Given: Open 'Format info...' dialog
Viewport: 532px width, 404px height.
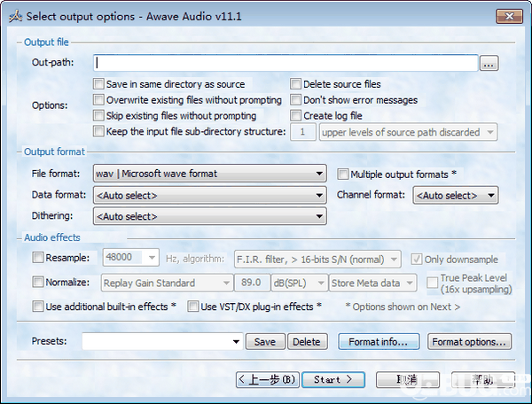Looking at the screenshot, I should 379,342.
